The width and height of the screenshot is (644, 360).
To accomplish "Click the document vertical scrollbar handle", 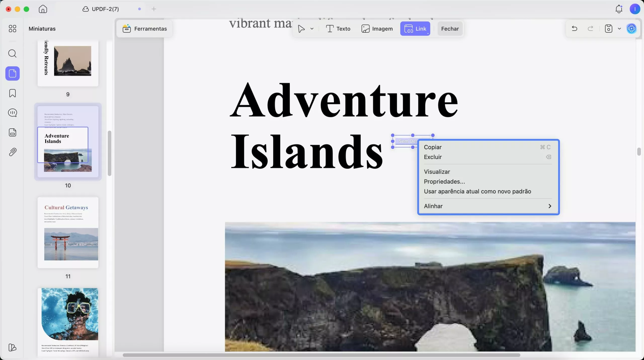I will 639,152.
